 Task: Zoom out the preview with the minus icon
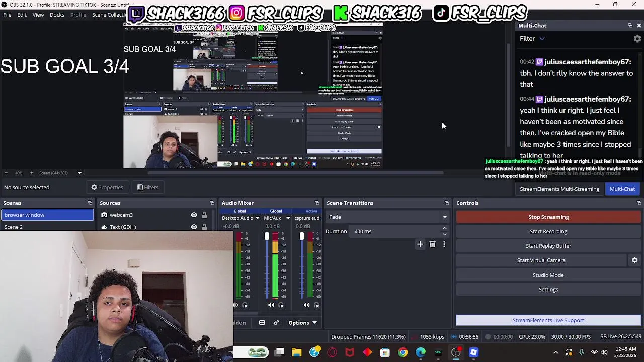pos(6,173)
